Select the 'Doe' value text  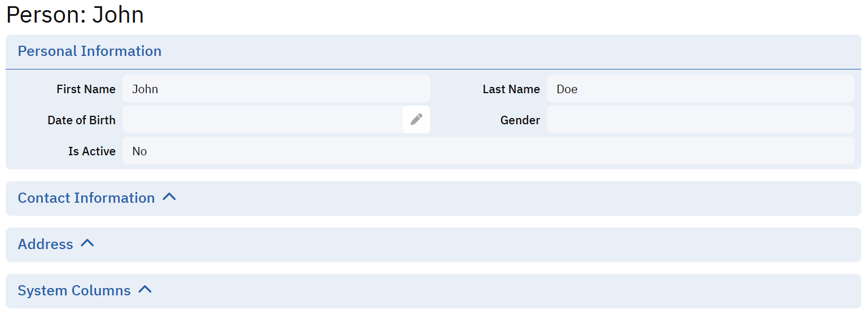[x=567, y=89]
